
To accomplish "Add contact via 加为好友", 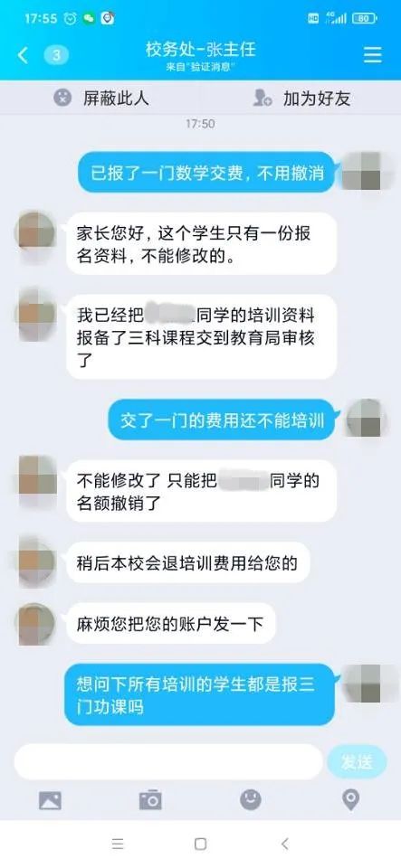I will click(301, 98).
